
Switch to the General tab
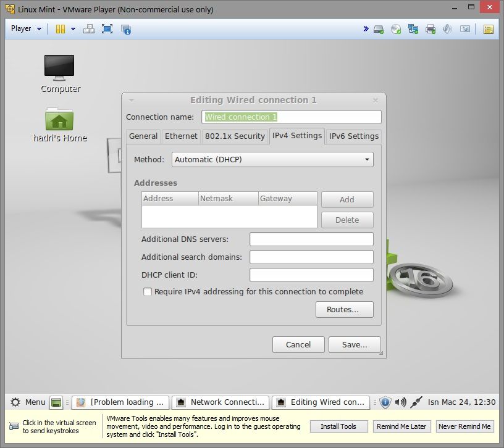click(143, 136)
